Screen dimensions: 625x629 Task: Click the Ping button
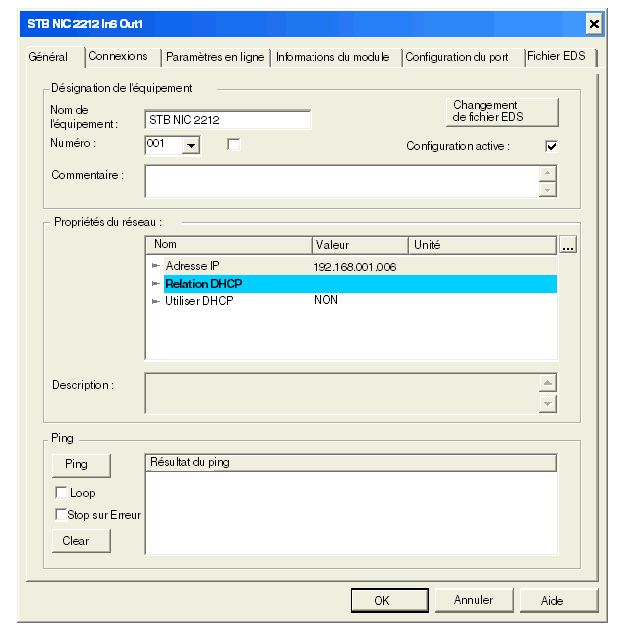point(81,465)
